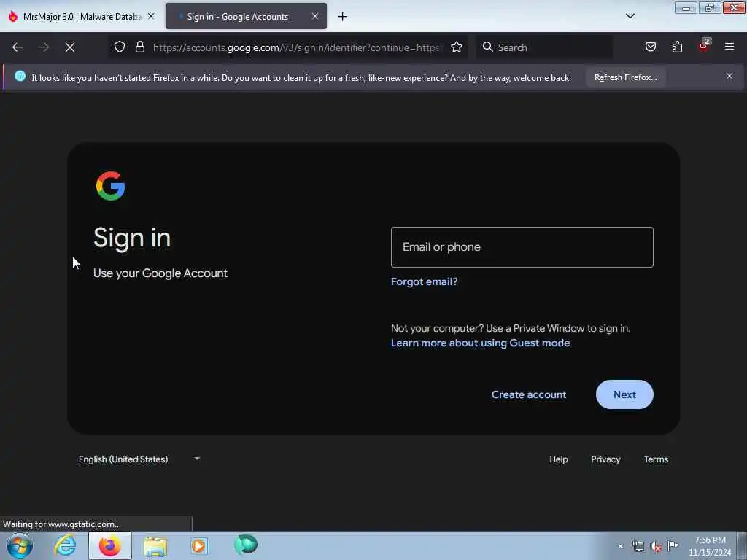Viewport: 747px width, 560px height.
Task: Close the MrsMajor 3.0 tab
Action: [x=151, y=16]
